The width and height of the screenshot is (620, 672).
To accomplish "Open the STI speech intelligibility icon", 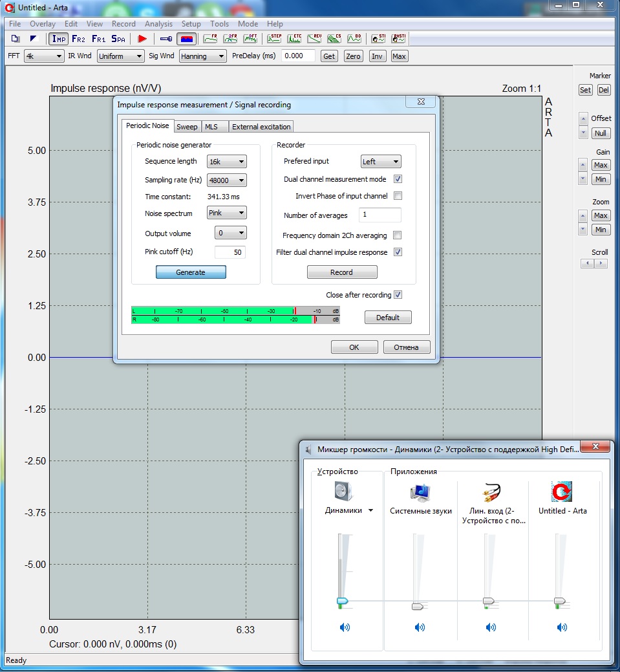I will [x=378, y=39].
